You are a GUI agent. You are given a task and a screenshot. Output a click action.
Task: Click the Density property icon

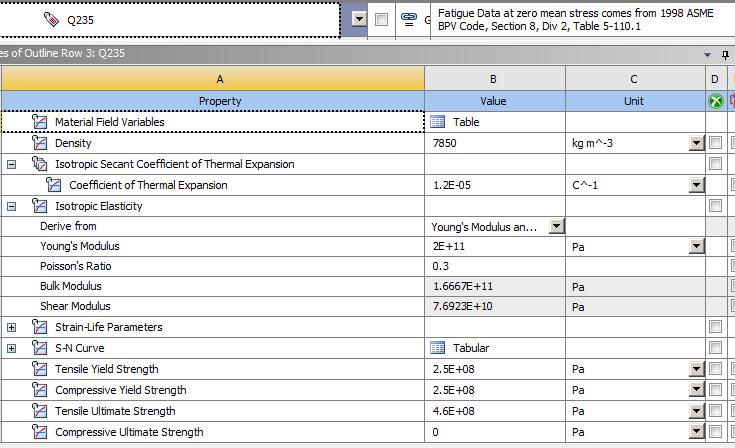(x=40, y=143)
